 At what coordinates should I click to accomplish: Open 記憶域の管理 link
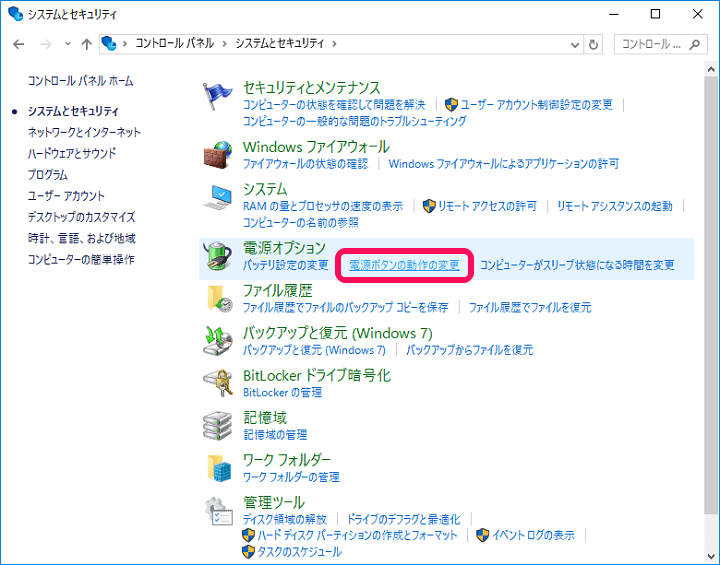click(275, 435)
